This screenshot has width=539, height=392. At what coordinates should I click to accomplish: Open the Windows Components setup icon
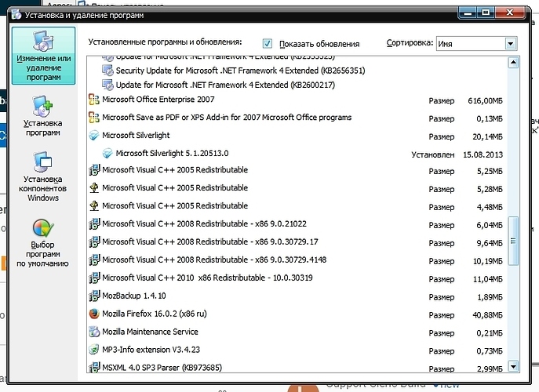tap(44, 162)
